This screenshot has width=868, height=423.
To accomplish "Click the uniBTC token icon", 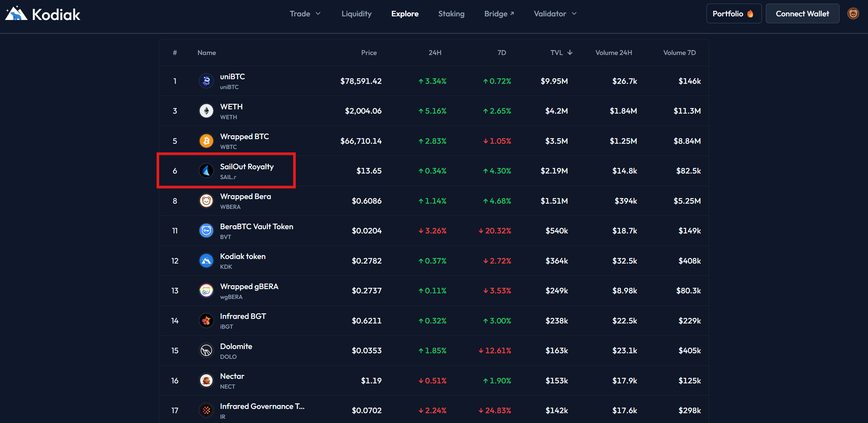I will click(206, 81).
